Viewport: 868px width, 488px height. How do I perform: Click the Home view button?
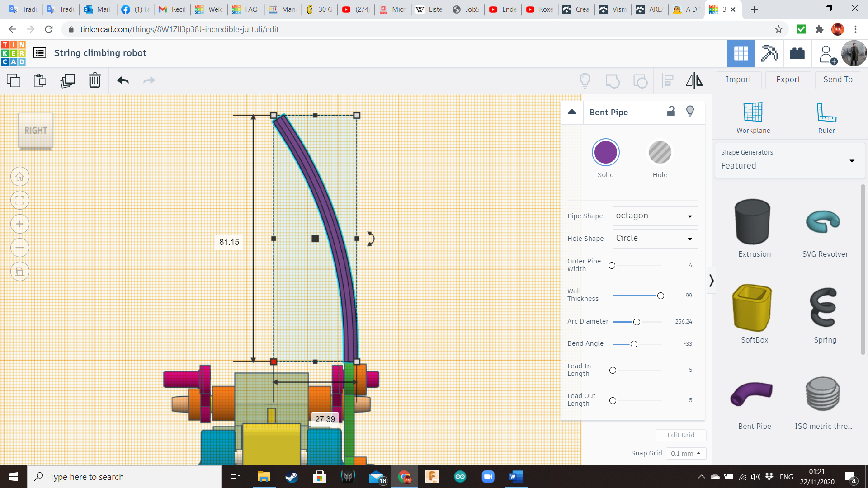tap(20, 177)
